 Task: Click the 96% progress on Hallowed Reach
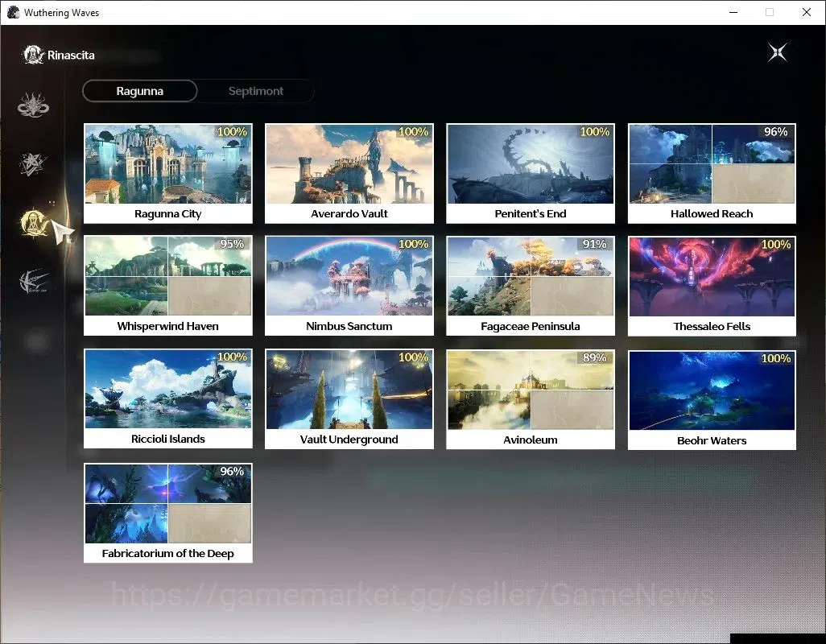click(775, 132)
